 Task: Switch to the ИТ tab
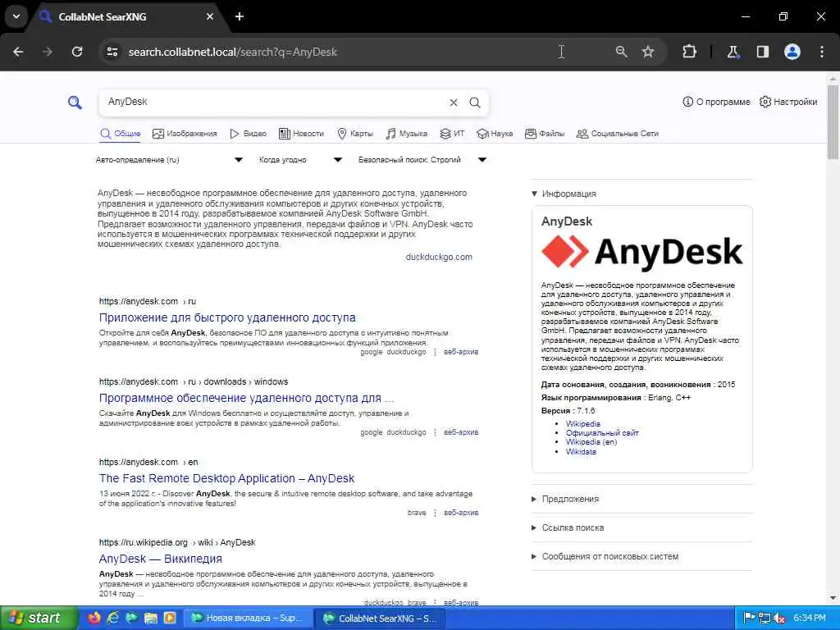[452, 134]
